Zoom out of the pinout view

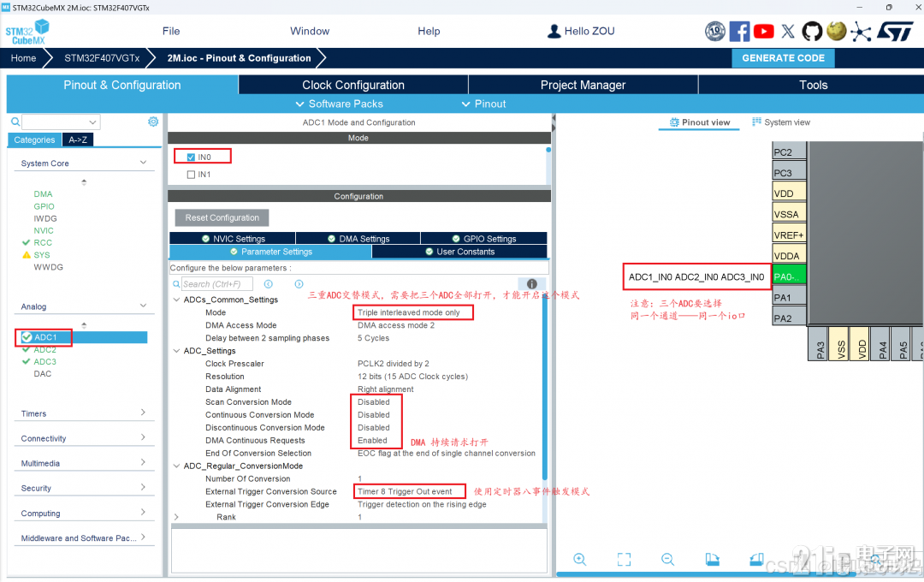(667, 559)
